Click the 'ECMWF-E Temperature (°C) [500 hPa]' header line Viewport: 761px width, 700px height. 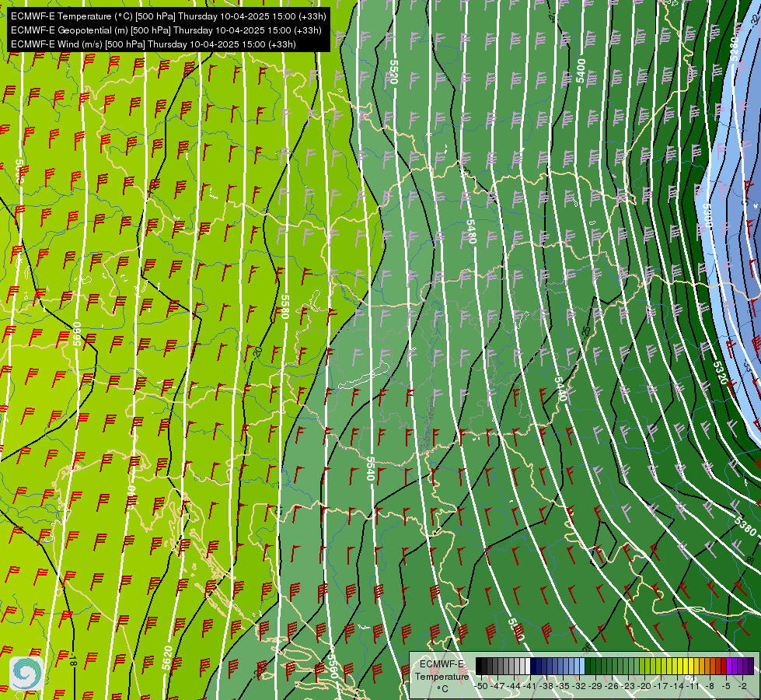point(168,16)
